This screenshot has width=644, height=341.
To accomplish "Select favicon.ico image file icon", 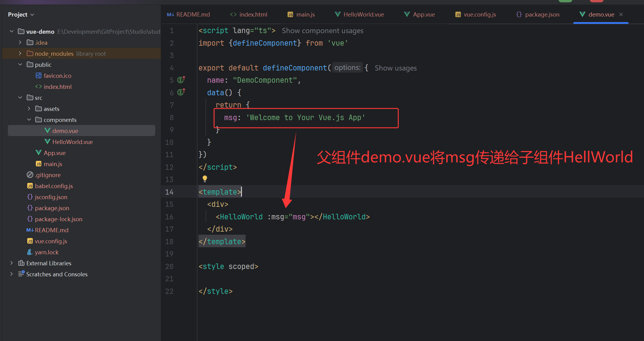I will tap(39, 75).
